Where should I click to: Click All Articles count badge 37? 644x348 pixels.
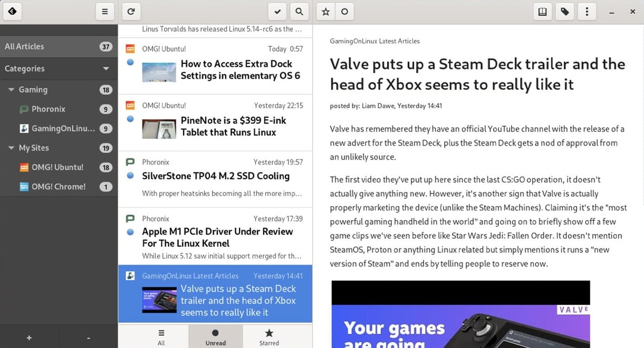pyautogui.click(x=106, y=46)
